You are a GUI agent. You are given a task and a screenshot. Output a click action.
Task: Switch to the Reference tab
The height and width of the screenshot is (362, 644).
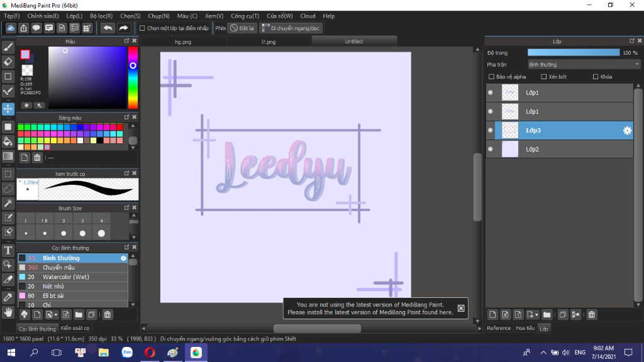click(x=499, y=328)
